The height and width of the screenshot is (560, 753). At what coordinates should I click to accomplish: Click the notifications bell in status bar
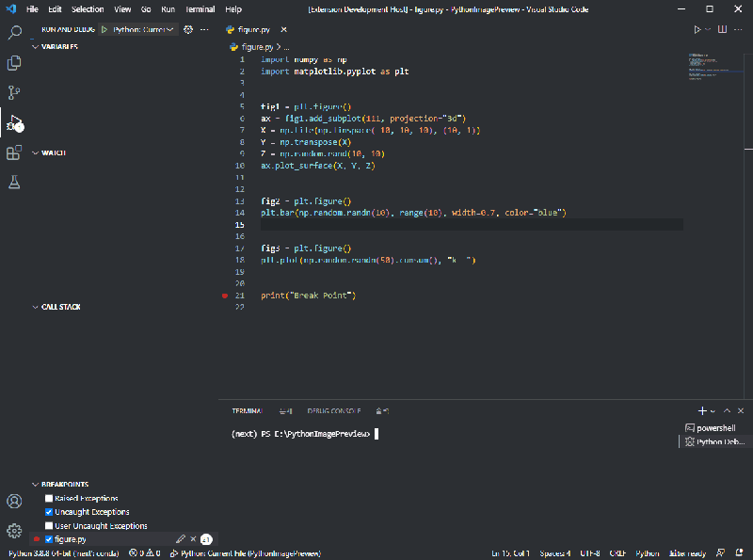coord(740,553)
